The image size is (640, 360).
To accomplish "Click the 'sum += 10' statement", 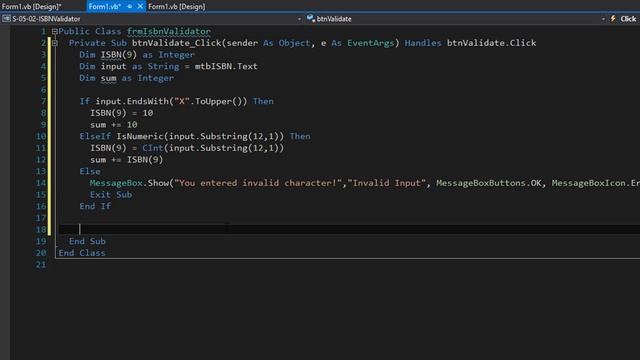I will point(113,124).
